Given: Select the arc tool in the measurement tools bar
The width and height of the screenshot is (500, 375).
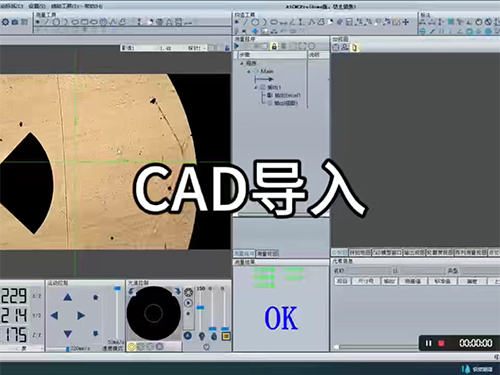Looking at the screenshot, I should tap(65, 22).
